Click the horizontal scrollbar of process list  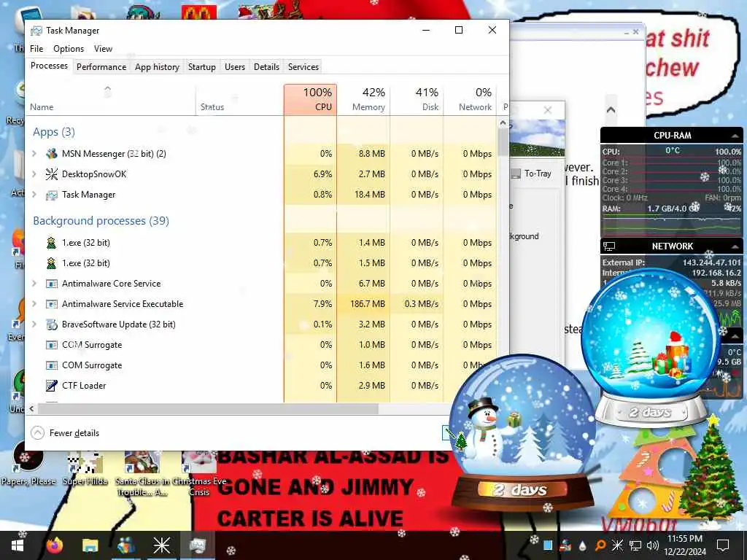click(x=208, y=408)
